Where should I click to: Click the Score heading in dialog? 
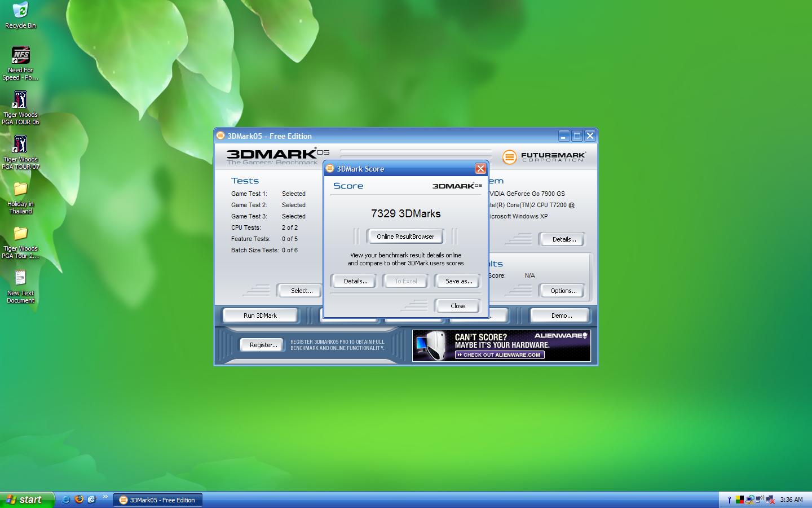click(x=348, y=186)
